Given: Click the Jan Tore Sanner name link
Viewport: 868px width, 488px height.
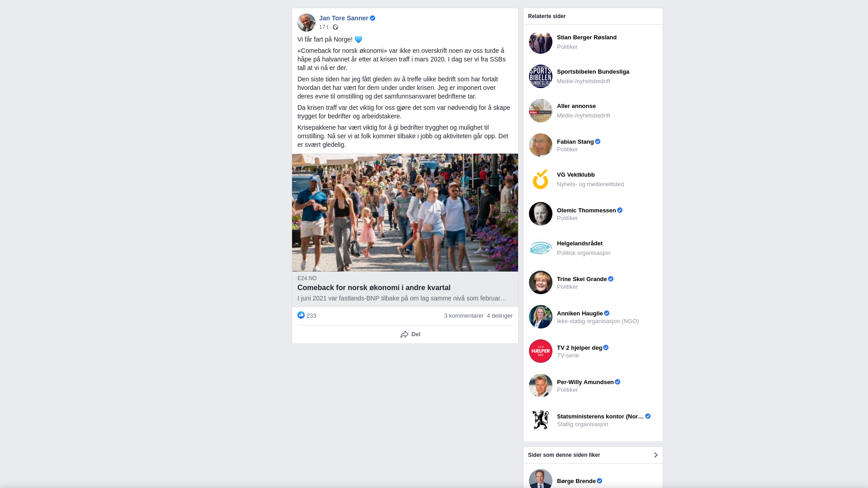Looking at the screenshot, I should click(344, 18).
